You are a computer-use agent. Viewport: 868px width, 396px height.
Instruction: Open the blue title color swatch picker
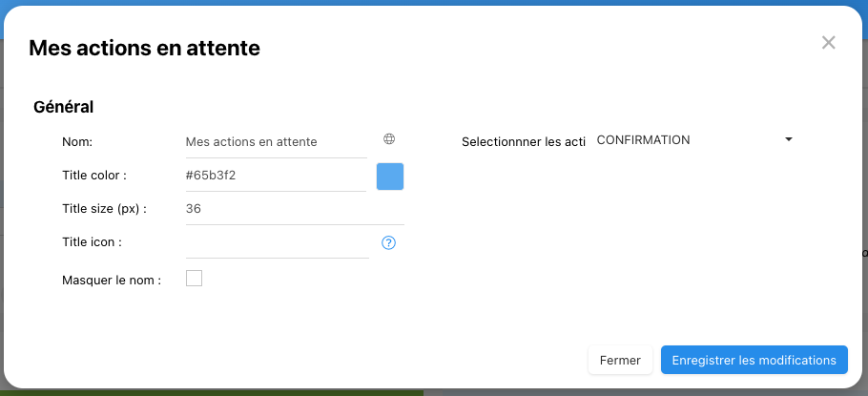390,177
